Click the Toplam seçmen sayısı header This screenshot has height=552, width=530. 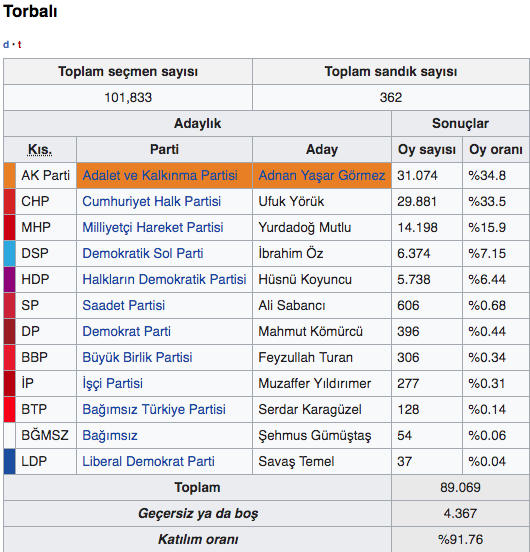[x=128, y=71]
